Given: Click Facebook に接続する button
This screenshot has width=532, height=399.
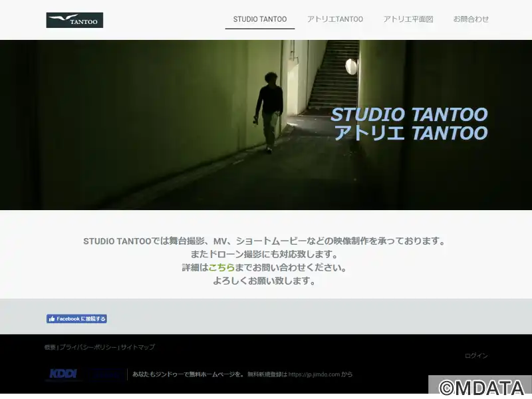Looking at the screenshot, I should click(76, 319).
